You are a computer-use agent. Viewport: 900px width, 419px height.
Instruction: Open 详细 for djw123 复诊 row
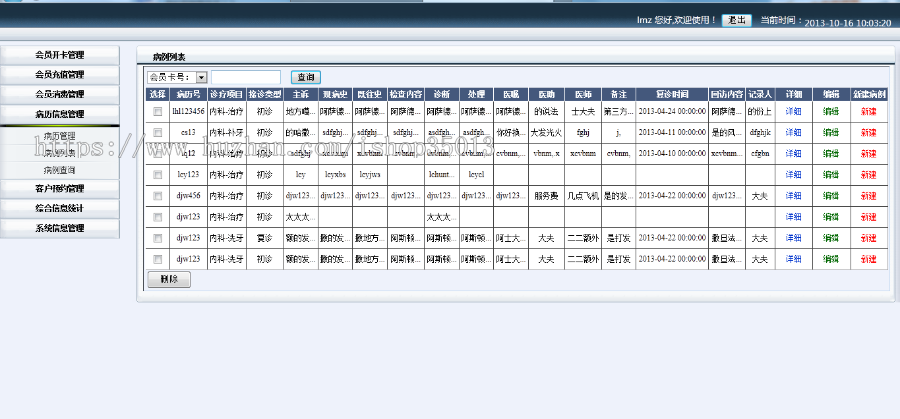click(x=793, y=238)
